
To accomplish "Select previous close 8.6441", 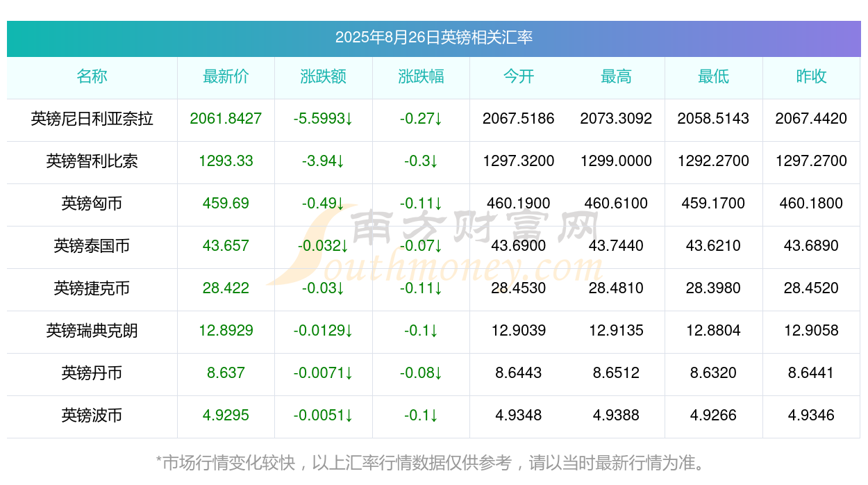I will pyautogui.click(x=811, y=373).
